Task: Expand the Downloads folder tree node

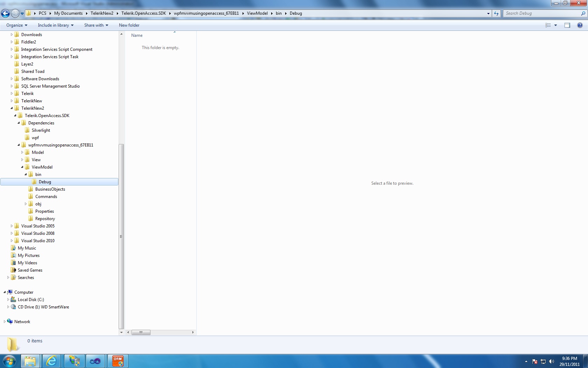Action: pos(12,35)
